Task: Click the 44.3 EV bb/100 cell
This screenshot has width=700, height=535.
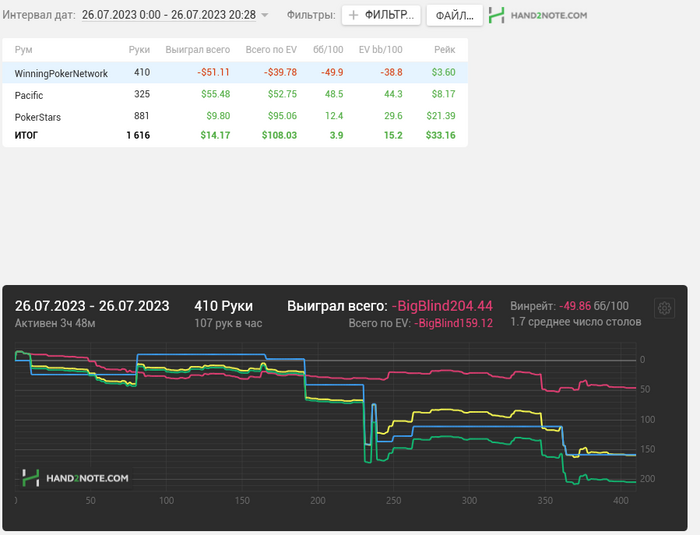Action: coord(393,94)
